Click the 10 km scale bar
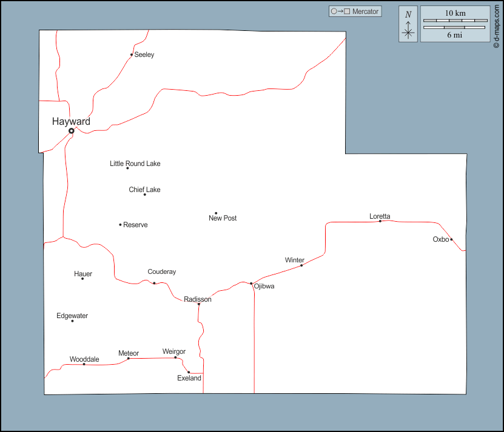This screenshot has height=432, width=504. 454,21
